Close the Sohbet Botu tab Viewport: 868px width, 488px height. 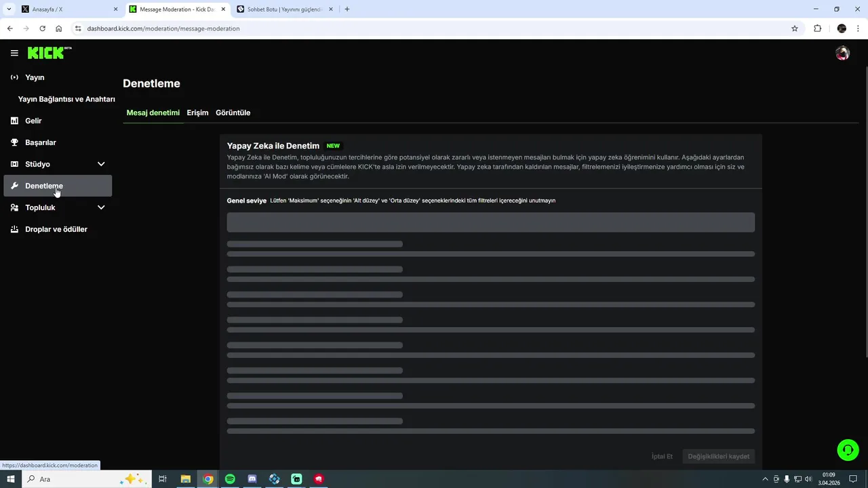(x=331, y=9)
